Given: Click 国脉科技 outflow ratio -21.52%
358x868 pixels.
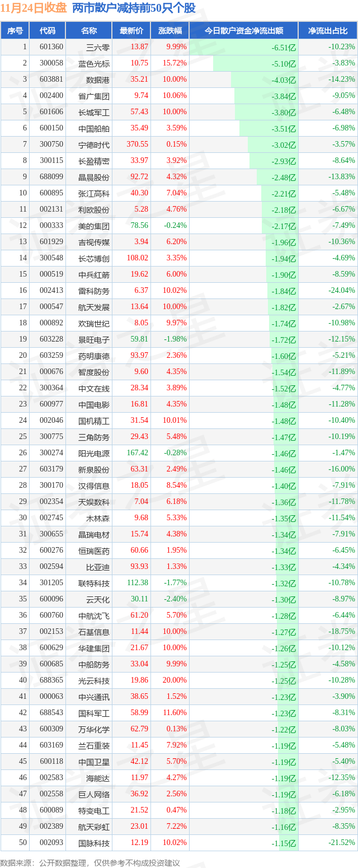Looking at the screenshot, I should (x=341, y=843).
